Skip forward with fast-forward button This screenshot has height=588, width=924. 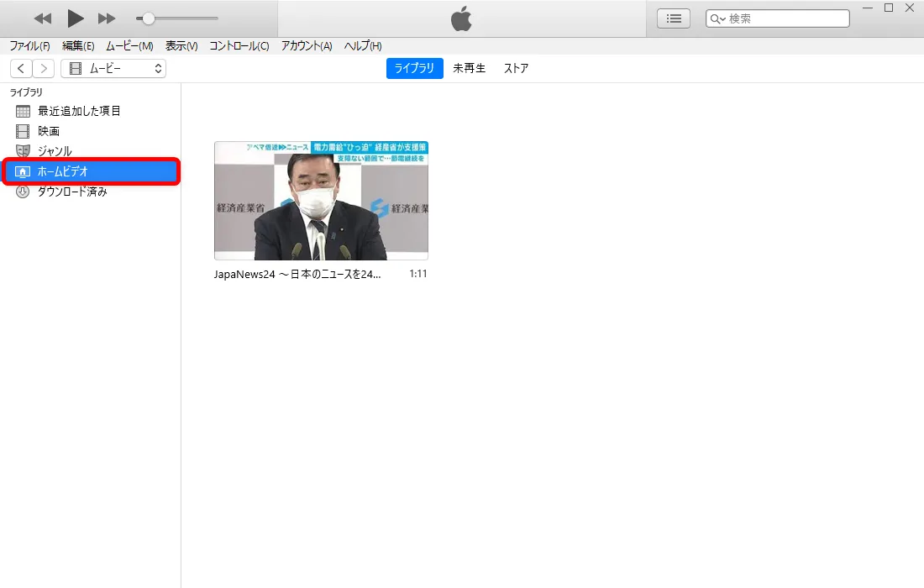coord(107,18)
